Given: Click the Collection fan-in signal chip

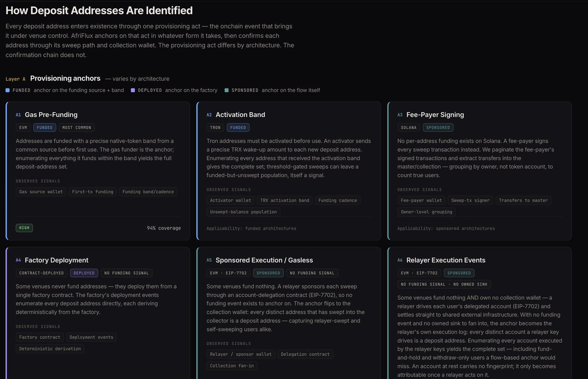Looking at the screenshot, I should click(232, 365).
